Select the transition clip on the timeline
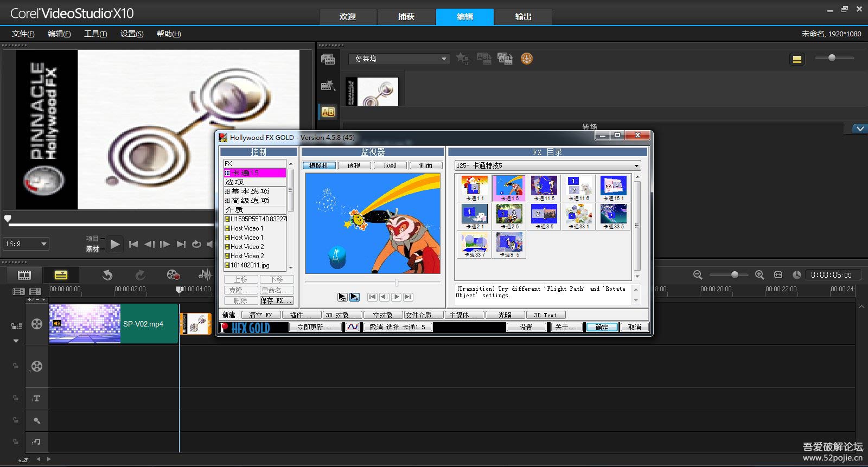Image resolution: width=868 pixels, height=467 pixels. coord(195,324)
